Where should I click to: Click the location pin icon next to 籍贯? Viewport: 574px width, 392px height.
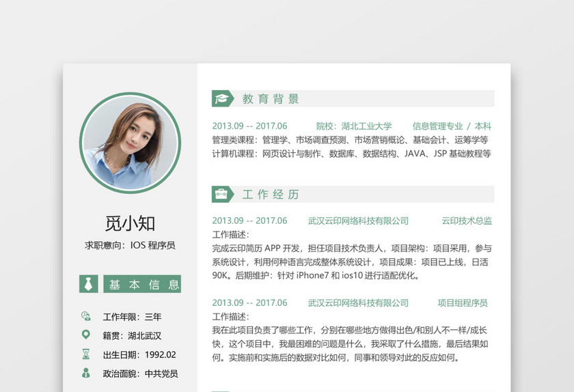pyautogui.click(x=85, y=335)
